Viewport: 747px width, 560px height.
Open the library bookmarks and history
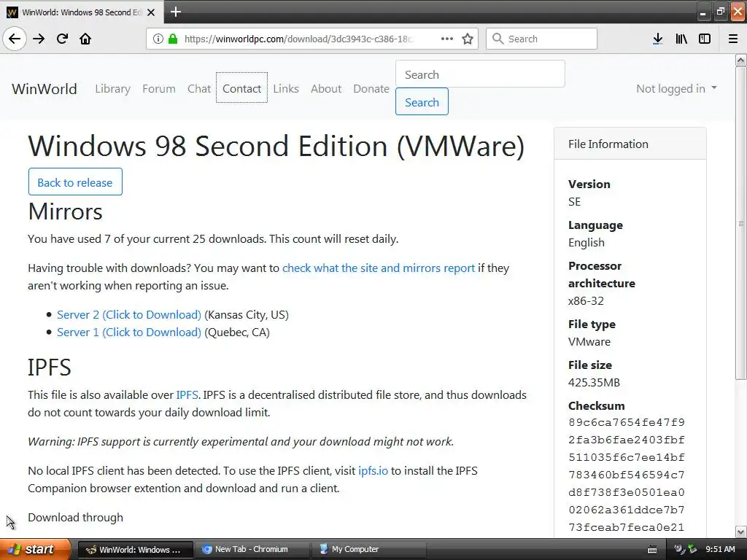tap(681, 39)
